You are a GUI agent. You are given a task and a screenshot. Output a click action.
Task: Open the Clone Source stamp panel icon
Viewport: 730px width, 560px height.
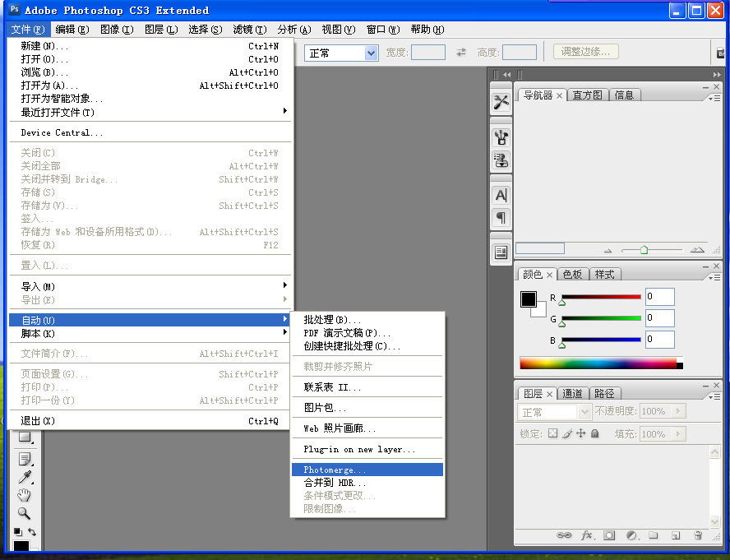tap(501, 160)
